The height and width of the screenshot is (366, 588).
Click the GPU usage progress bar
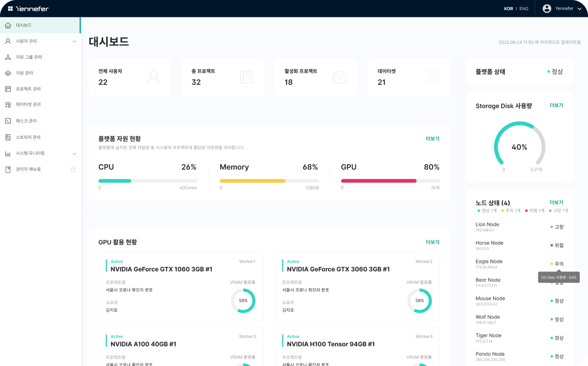click(x=390, y=181)
